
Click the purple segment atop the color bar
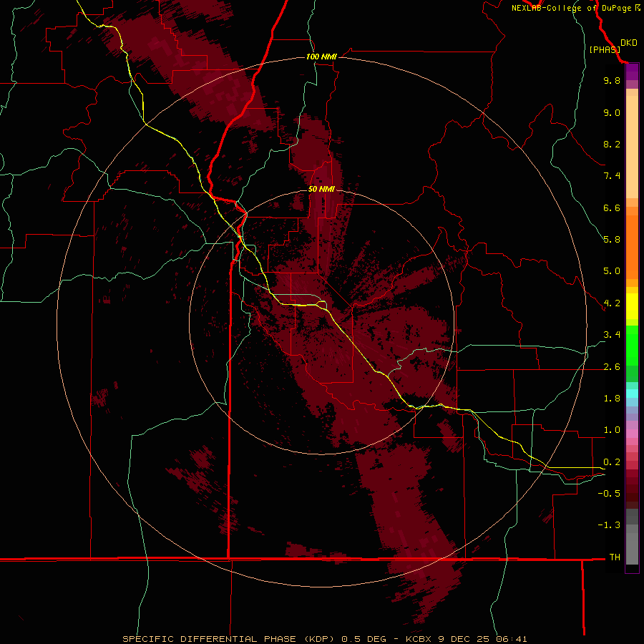(632, 72)
